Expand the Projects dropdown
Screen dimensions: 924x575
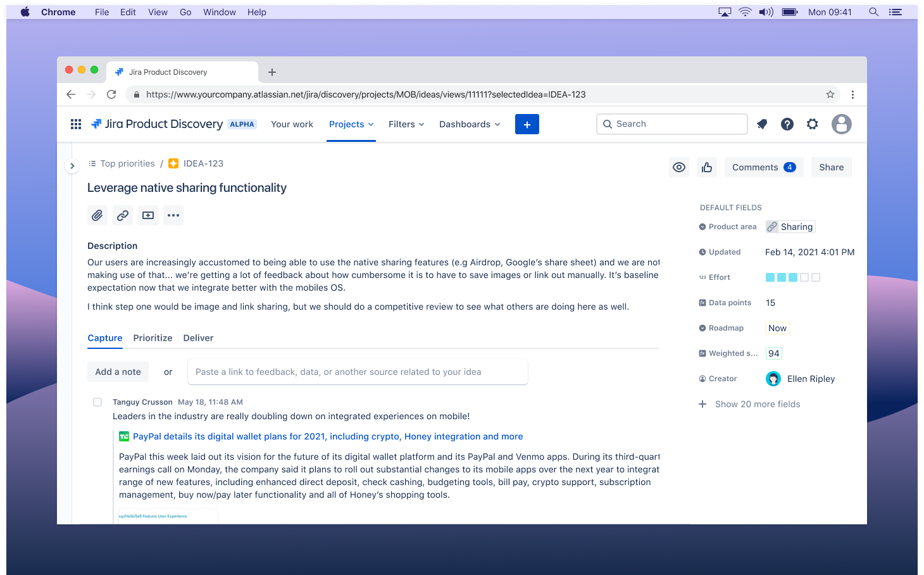tap(351, 124)
